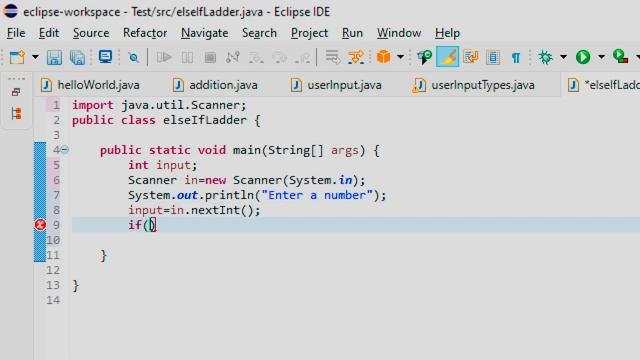This screenshot has width=640, height=360.
Task: Click the Step Return icon
Action: (x=303, y=58)
